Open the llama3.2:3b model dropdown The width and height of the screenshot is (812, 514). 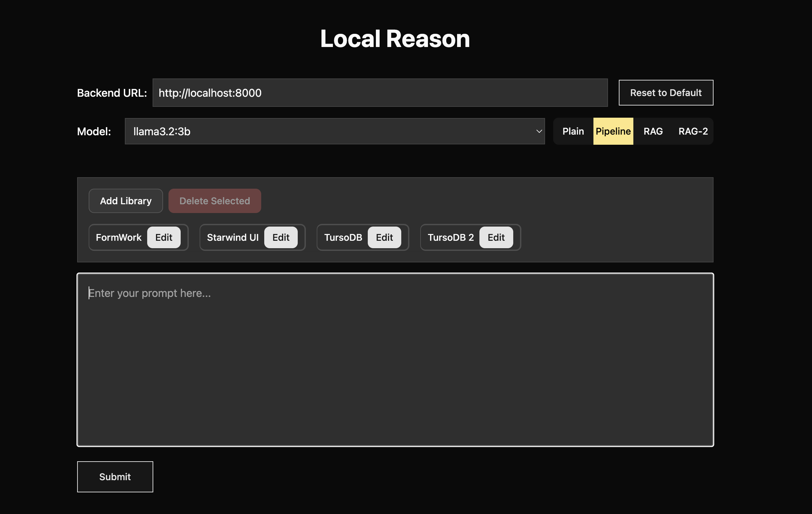tap(335, 131)
